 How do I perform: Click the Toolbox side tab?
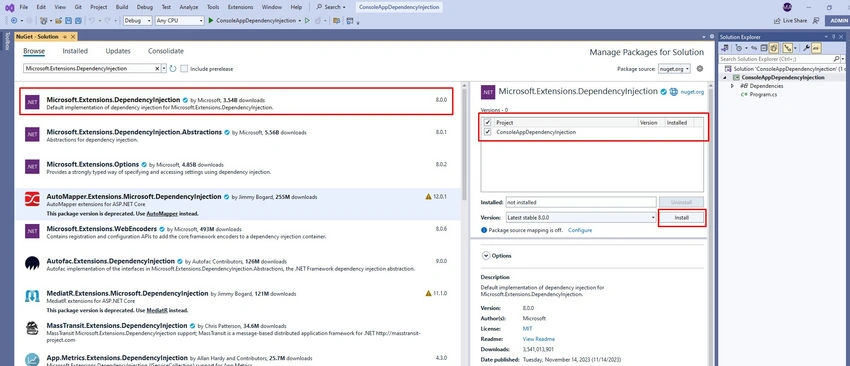pos(7,41)
